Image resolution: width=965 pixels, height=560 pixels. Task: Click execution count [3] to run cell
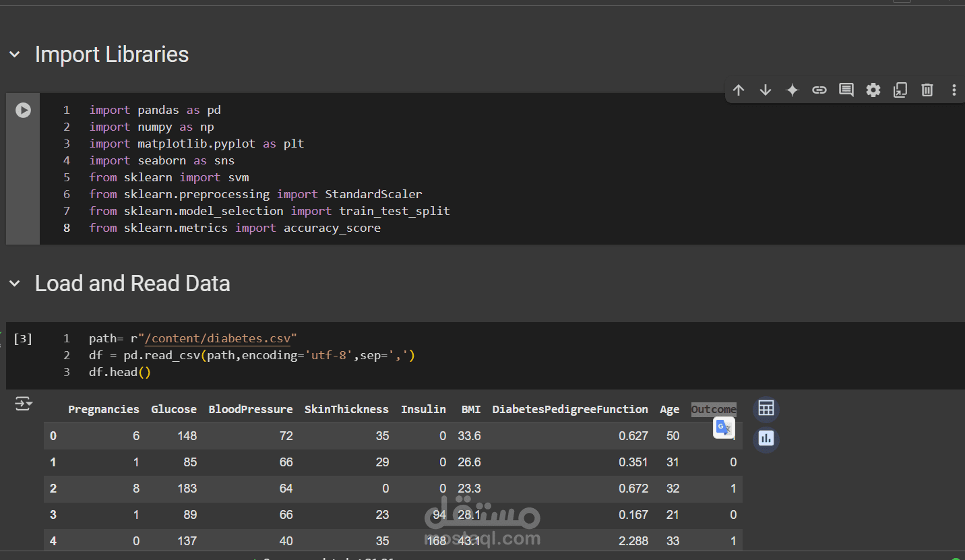23,338
